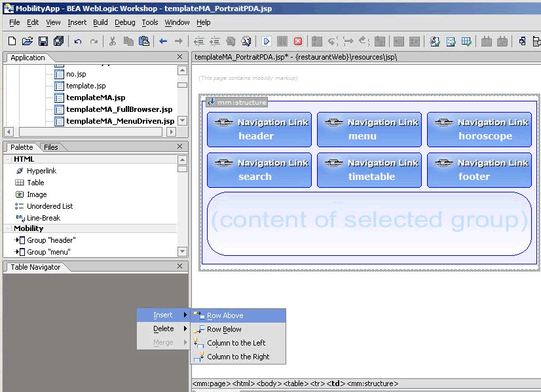The width and height of the screenshot is (541, 392).
Task: Expand the Delete submenu arrow
Action: (x=185, y=329)
